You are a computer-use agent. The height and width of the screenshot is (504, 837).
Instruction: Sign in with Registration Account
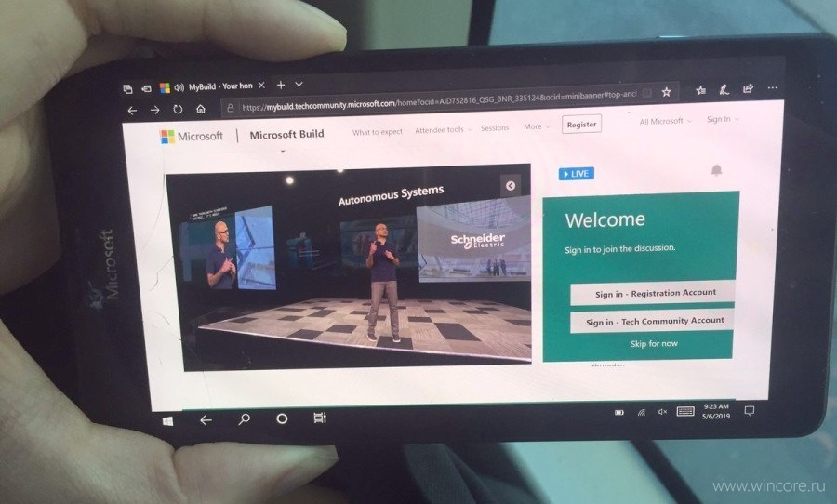(655, 293)
